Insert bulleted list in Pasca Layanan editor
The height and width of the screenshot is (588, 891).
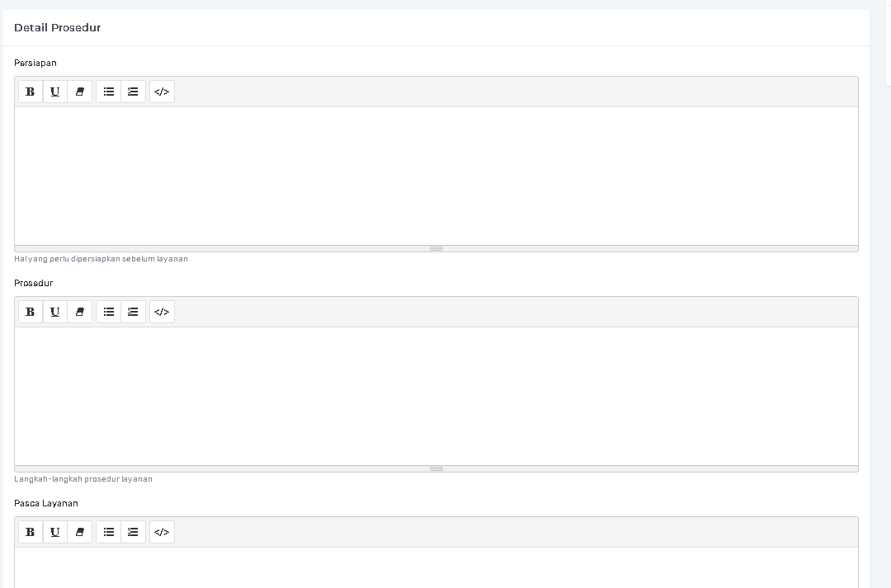[x=109, y=532]
